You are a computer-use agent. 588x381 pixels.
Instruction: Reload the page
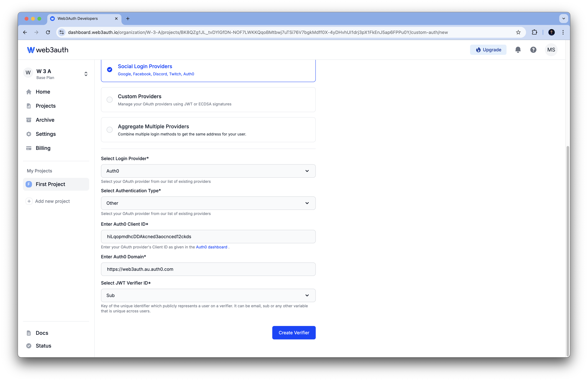point(48,32)
